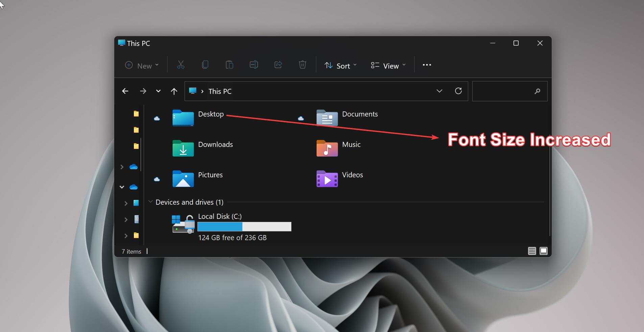Viewport: 644px width, 332px height.
Task: Click the disk usage bar of Local Disk (C:)
Action: 244,227
